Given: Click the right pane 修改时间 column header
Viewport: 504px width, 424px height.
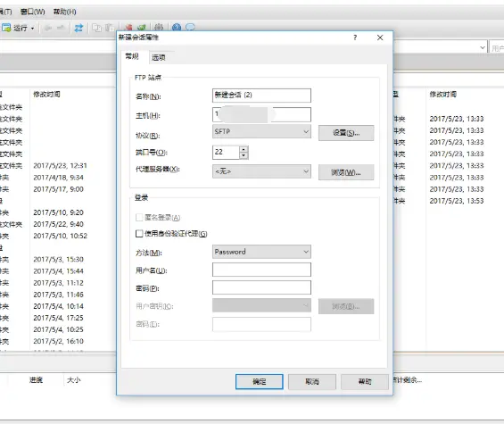Looking at the screenshot, I should click(x=443, y=95).
